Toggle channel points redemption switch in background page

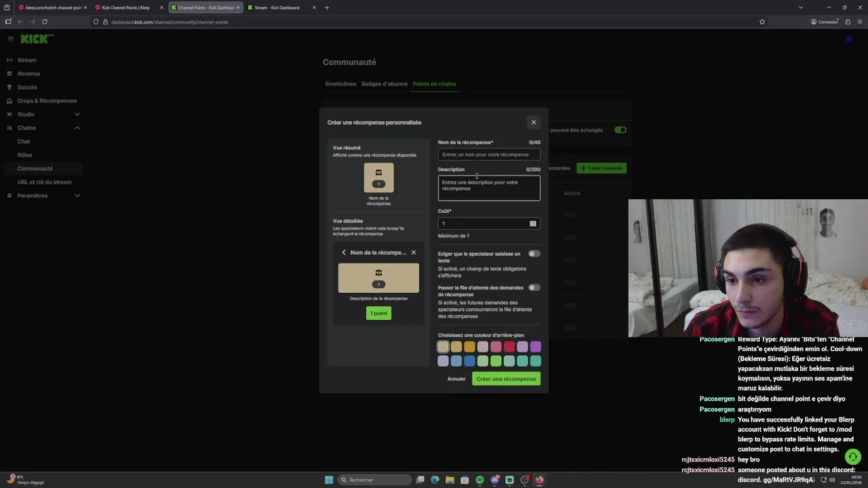click(x=620, y=130)
